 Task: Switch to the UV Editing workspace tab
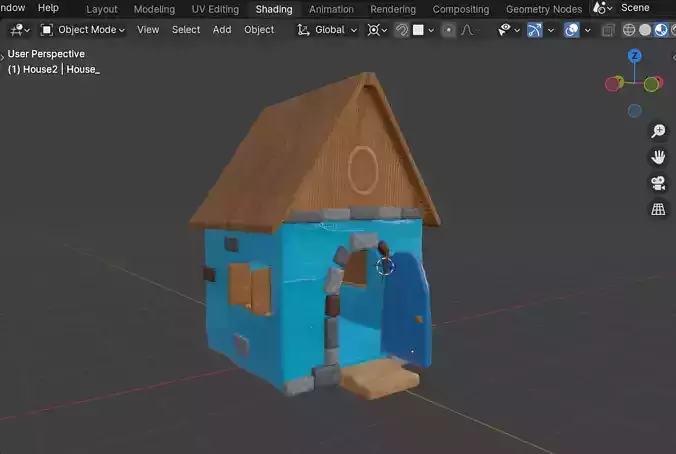pyautogui.click(x=215, y=9)
